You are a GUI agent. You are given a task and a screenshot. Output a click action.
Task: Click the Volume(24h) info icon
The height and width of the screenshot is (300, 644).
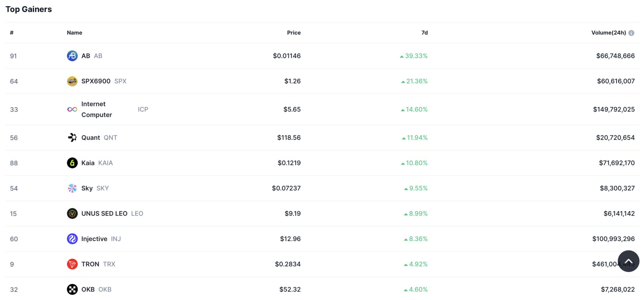(x=631, y=33)
